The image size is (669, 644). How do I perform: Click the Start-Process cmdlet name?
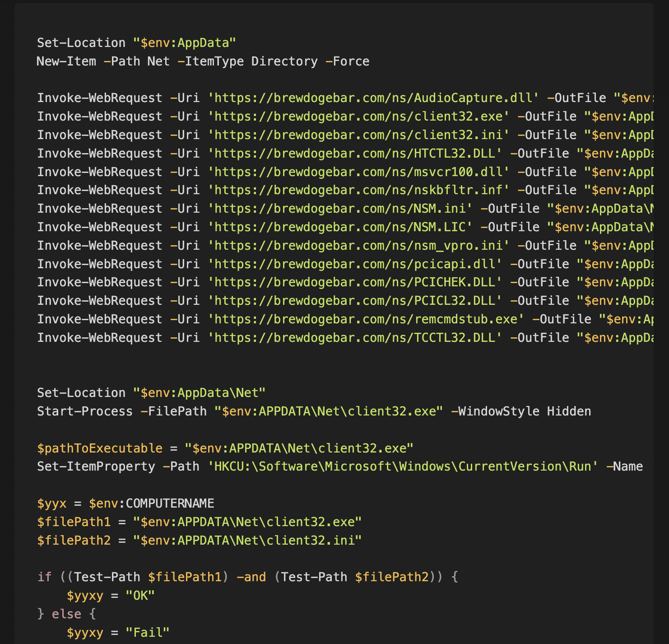point(85,411)
